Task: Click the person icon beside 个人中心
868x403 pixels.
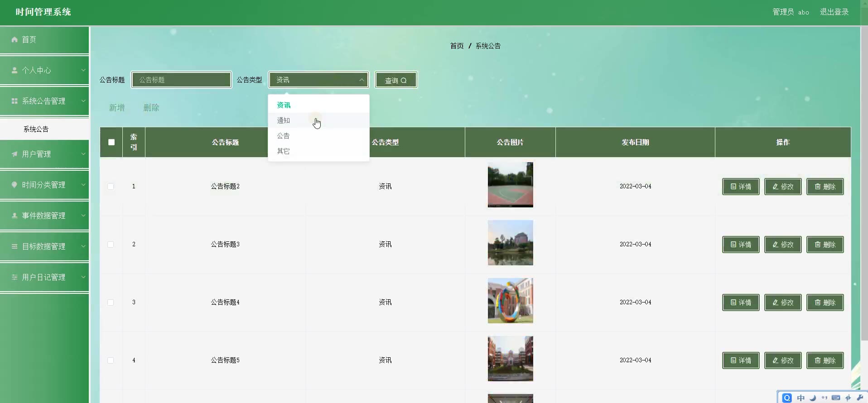Action: pyautogui.click(x=14, y=70)
